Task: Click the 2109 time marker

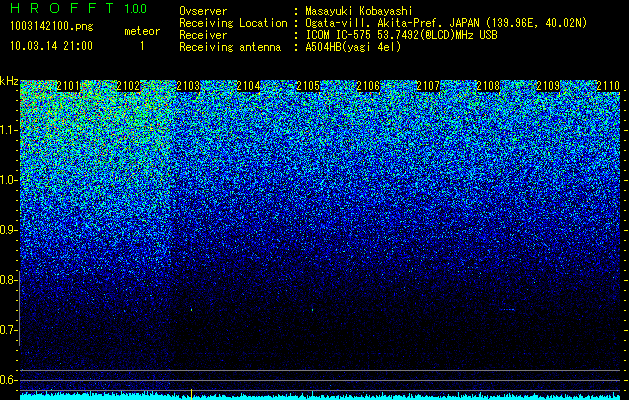Action: tap(548, 86)
